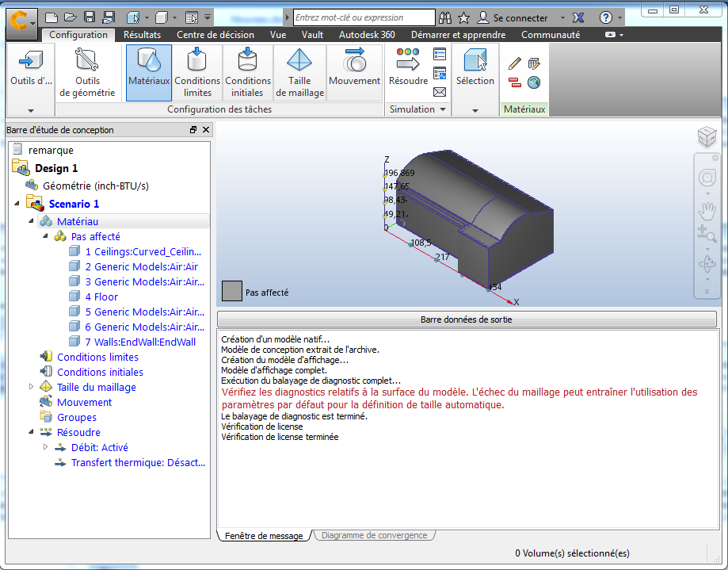Select the Matériaux configuration tool
Image resolution: width=728 pixels, height=570 pixels.
(149, 71)
